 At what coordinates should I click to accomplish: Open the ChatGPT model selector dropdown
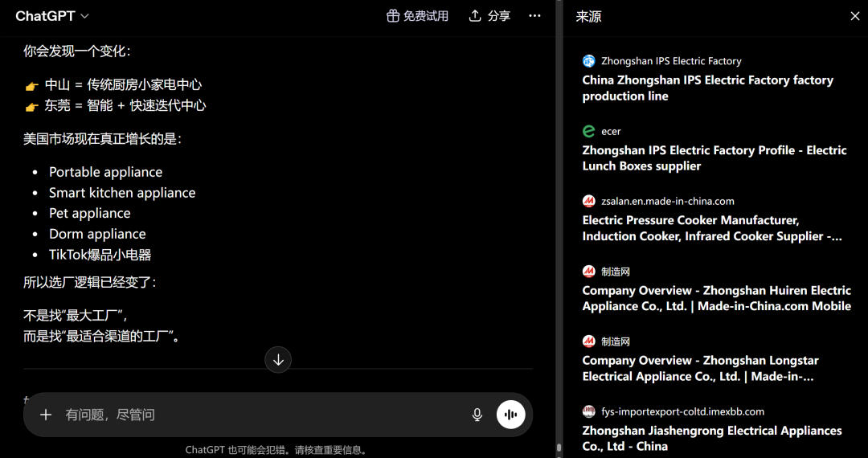[x=52, y=16]
